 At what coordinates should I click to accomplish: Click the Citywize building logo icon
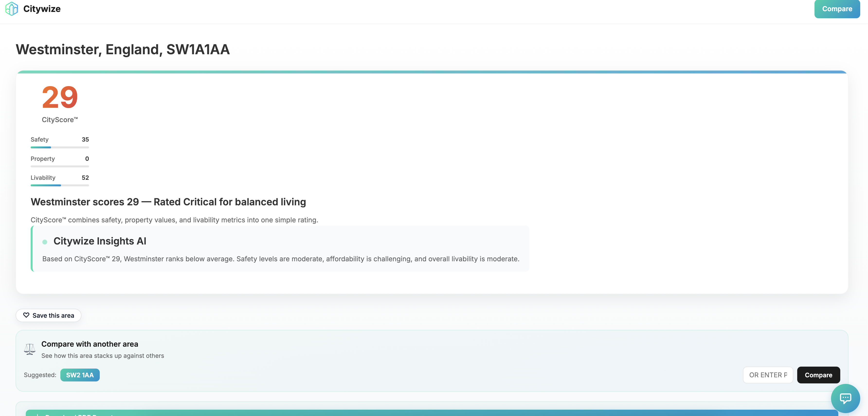[x=12, y=9]
